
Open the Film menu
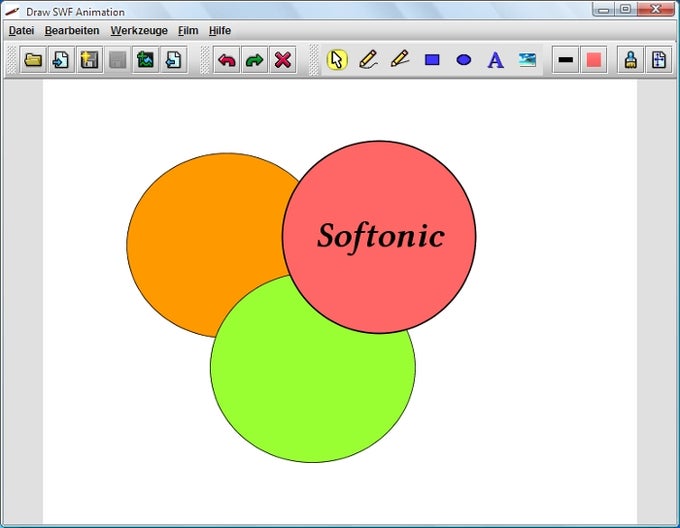[x=188, y=31]
